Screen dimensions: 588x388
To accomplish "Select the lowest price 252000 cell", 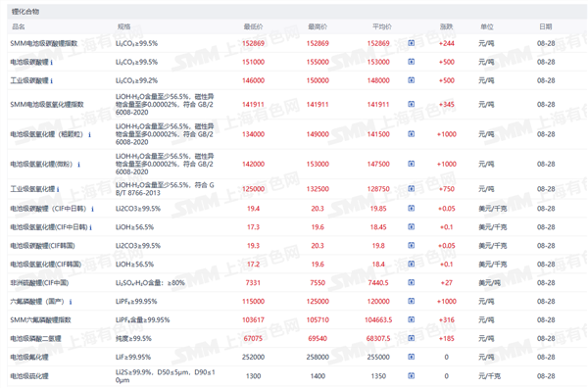I will [x=253, y=357].
